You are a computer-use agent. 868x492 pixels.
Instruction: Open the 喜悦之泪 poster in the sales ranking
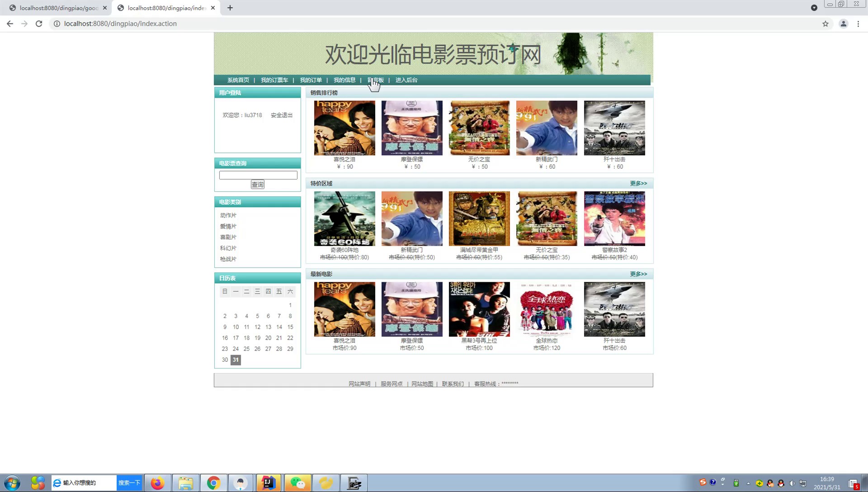(344, 128)
